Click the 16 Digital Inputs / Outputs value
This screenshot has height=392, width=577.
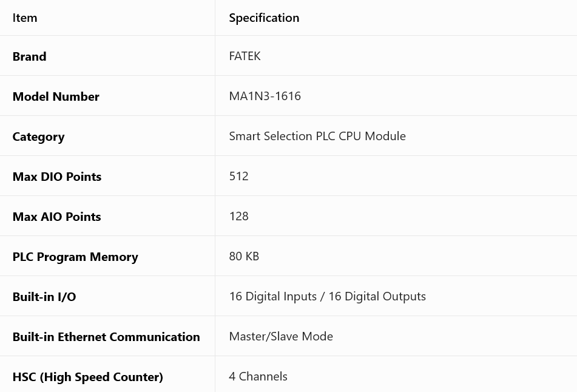(328, 296)
